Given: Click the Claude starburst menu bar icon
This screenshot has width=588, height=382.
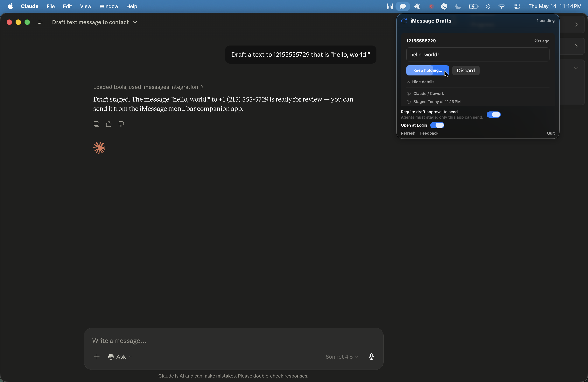Looking at the screenshot, I should coord(417,6).
